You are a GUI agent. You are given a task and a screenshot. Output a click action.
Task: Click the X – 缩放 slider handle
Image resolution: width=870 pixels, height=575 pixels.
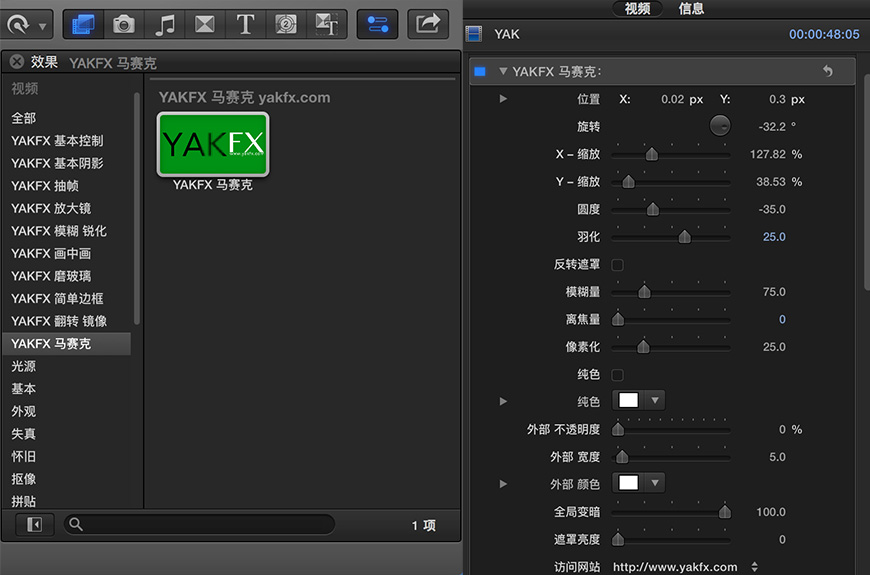click(x=651, y=154)
